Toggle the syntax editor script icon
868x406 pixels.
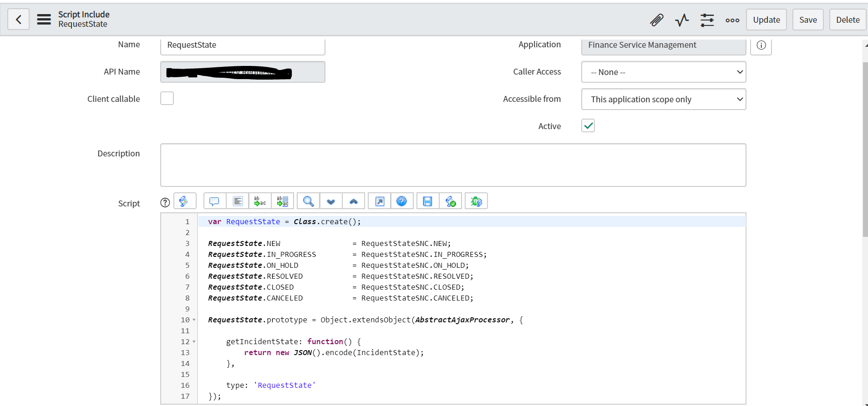pos(185,201)
